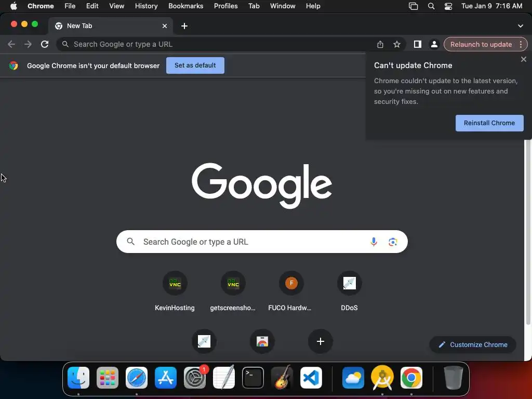Start voice search with microphone icon
The width and height of the screenshot is (532, 399).
374,242
